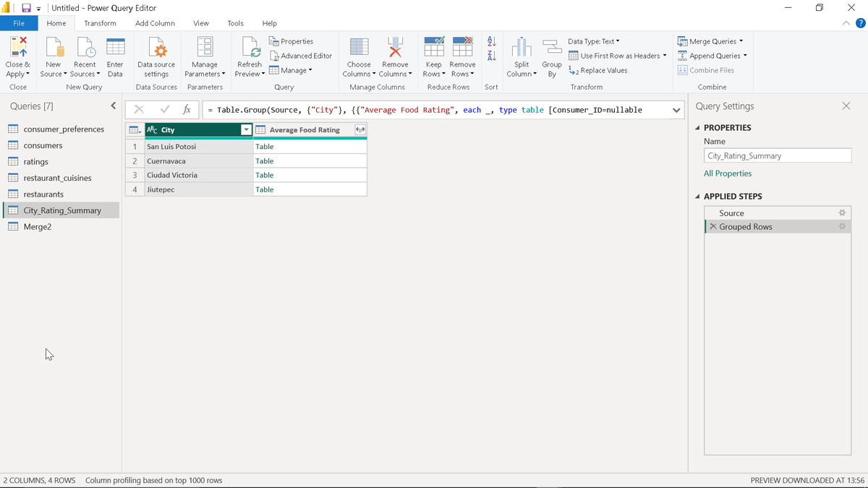The width and height of the screenshot is (868, 488).
Task: Expand the Average Food Rating column
Action: point(359,130)
